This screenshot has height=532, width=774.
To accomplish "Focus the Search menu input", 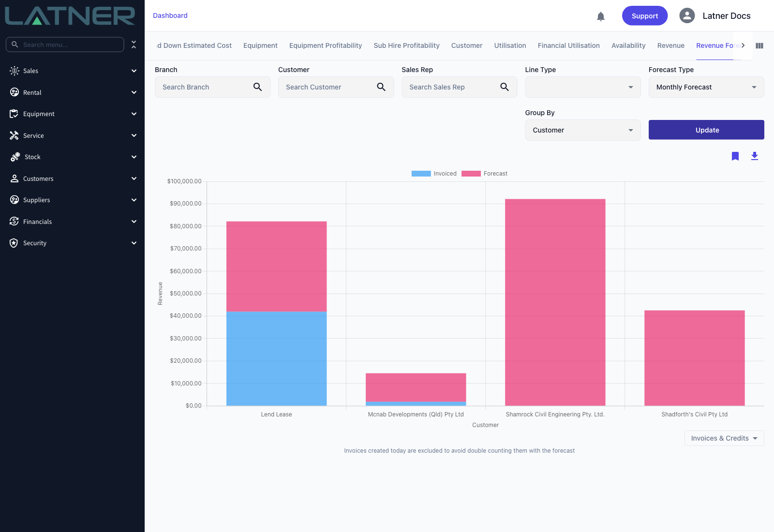I will tap(65, 44).
